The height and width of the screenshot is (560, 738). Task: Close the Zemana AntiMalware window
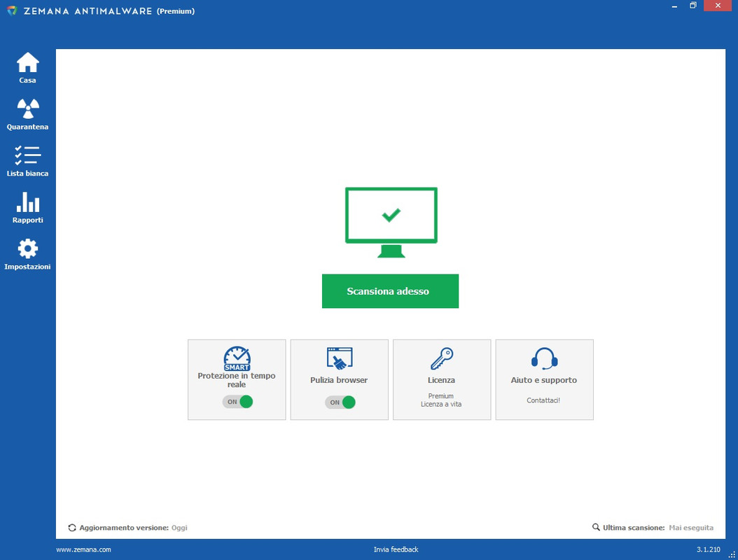point(718,6)
